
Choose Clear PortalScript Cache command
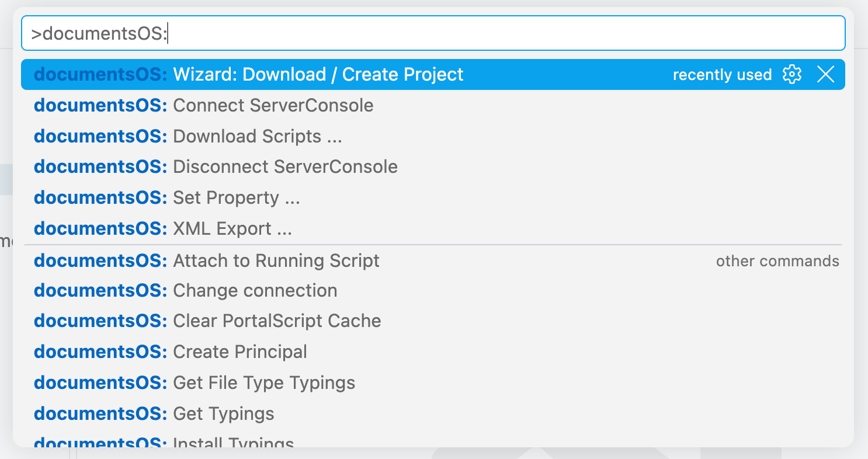click(433, 321)
